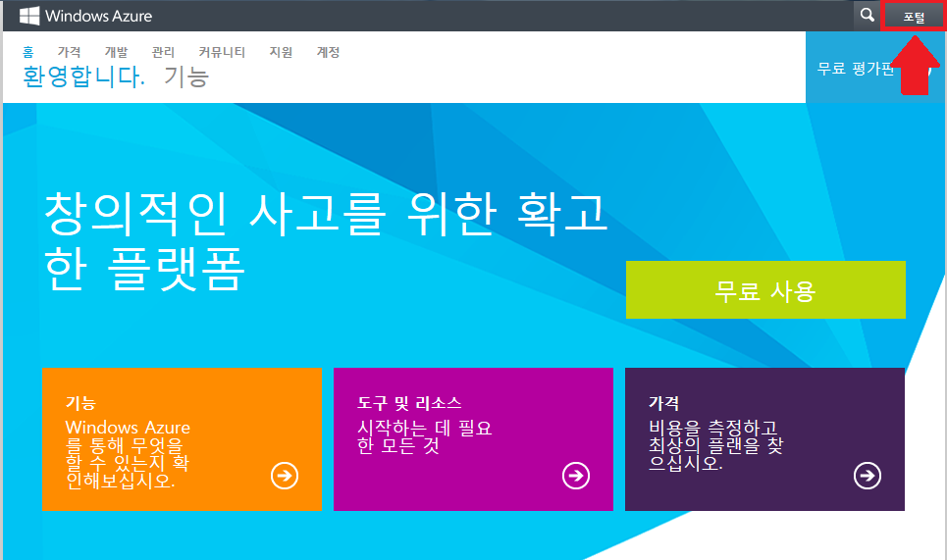Open the 개발 menu item
Image resolution: width=947 pixels, height=560 pixels.
(x=116, y=53)
